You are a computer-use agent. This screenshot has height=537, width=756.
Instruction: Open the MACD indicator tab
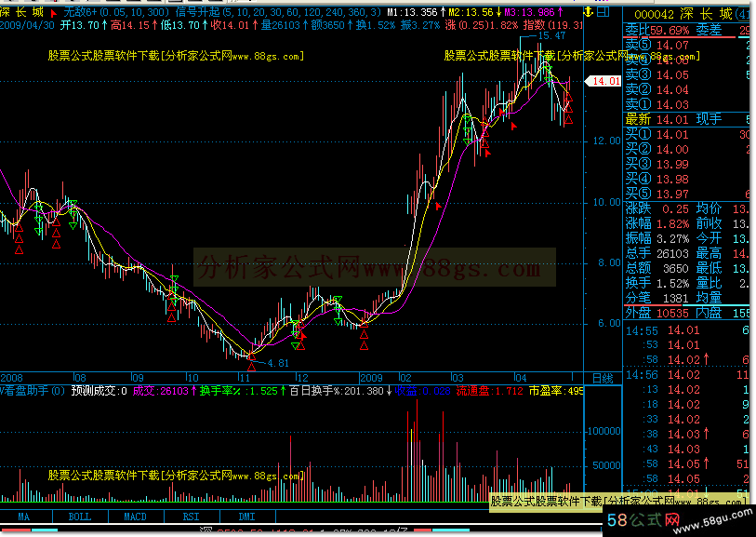point(136,517)
